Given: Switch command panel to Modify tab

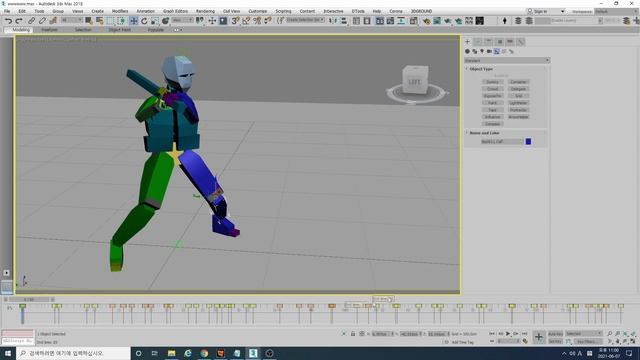Looking at the screenshot, I should click(478, 42).
